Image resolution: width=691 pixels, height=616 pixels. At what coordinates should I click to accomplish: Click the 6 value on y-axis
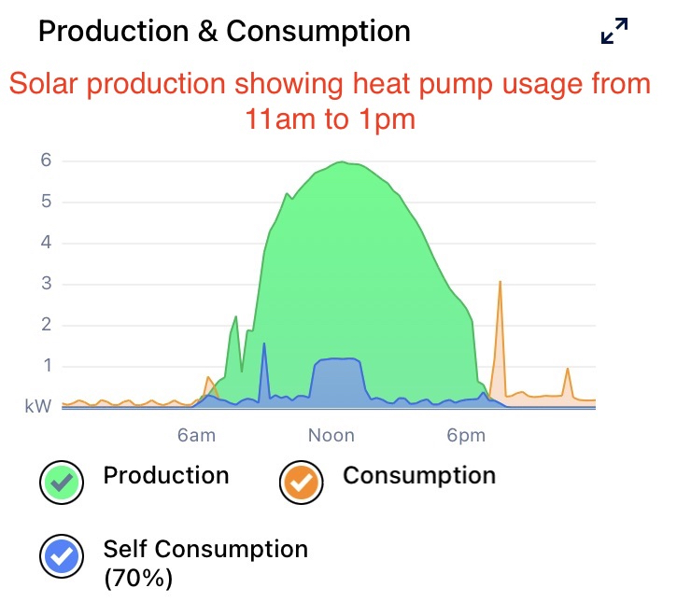click(x=44, y=161)
